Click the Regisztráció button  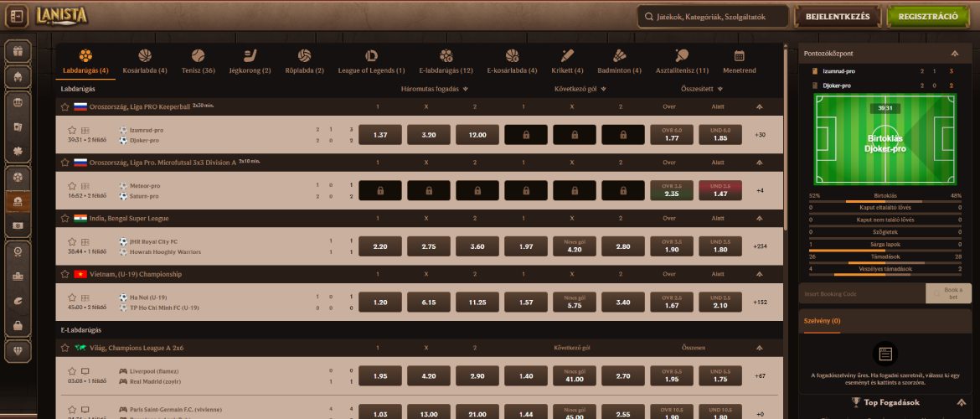point(927,17)
